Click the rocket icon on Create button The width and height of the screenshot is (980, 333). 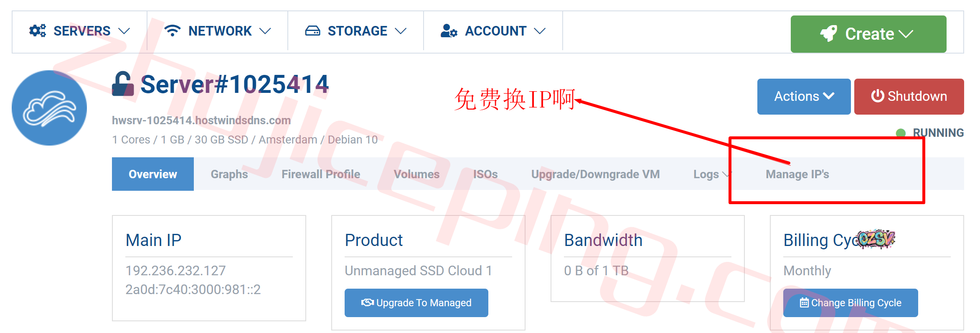point(829,33)
